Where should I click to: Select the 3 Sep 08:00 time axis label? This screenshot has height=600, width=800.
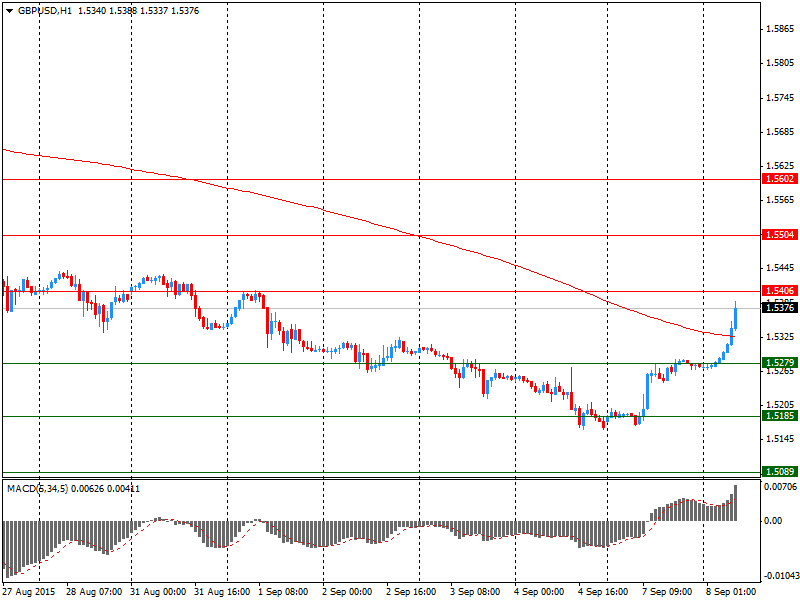tap(475, 592)
